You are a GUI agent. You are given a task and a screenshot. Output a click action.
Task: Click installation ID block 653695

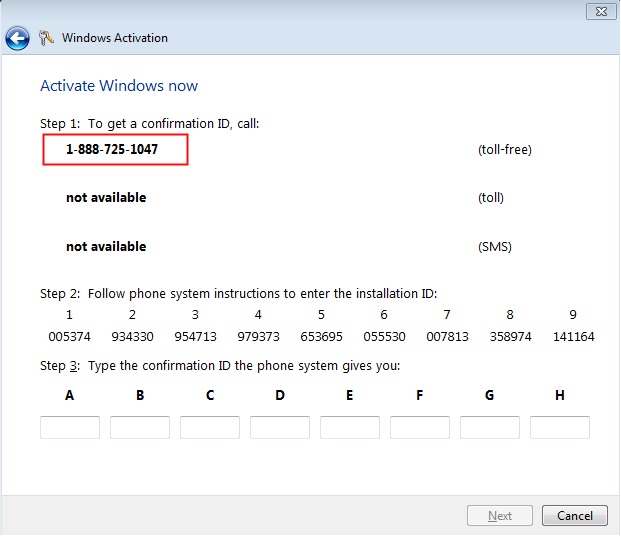(x=321, y=337)
